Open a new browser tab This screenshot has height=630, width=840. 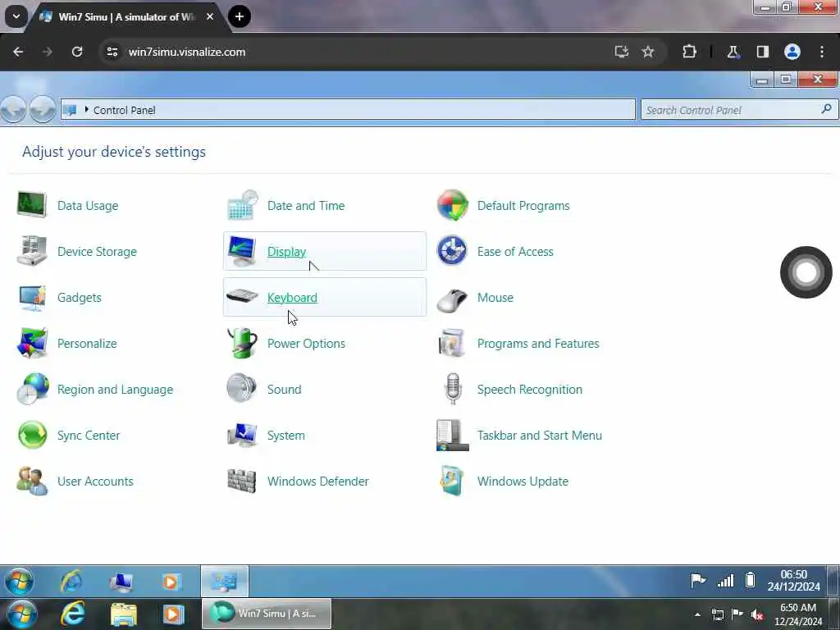(x=240, y=16)
